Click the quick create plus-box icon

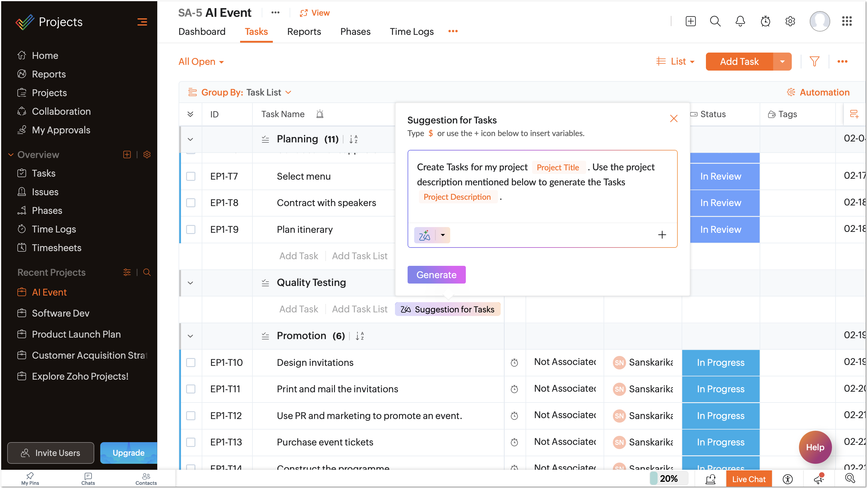(x=690, y=21)
